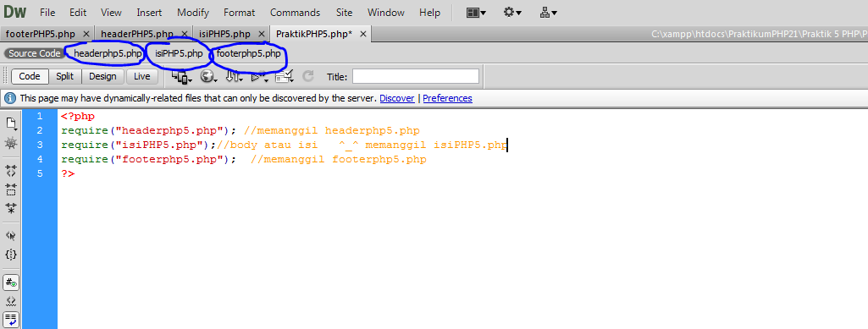Click the Dreamweaver Dw logo
The image size is (868, 329).
(x=15, y=12)
